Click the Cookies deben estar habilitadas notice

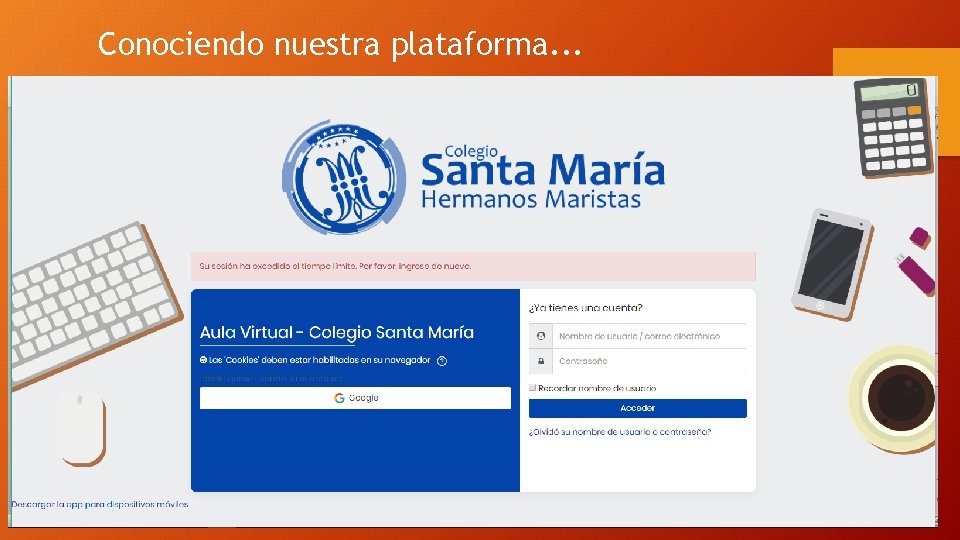point(315,360)
